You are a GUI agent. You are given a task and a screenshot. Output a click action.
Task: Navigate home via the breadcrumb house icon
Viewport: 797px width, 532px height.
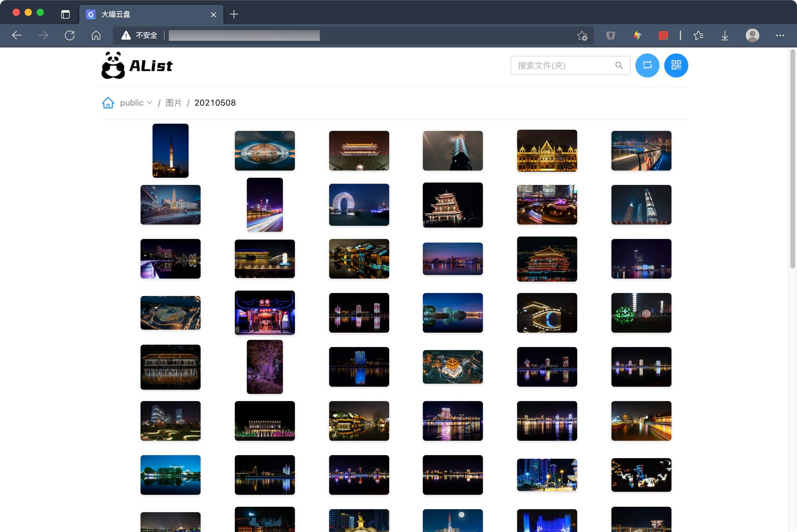108,102
